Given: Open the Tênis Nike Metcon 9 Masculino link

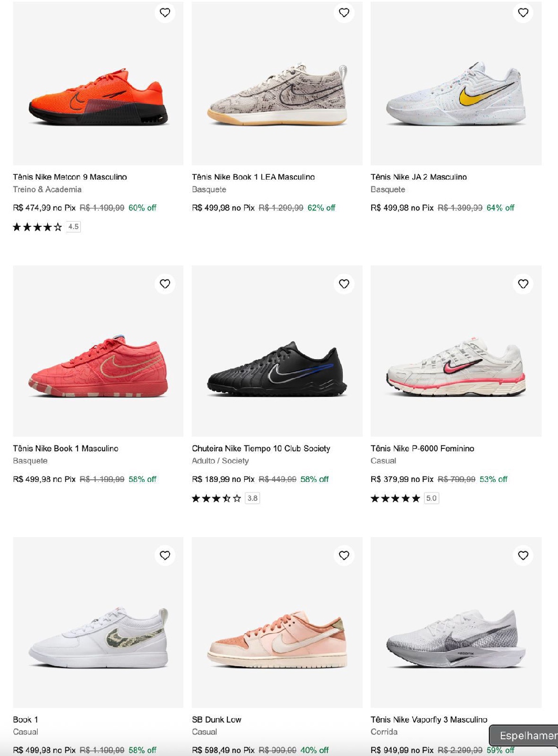Looking at the screenshot, I should [x=70, y=177].
